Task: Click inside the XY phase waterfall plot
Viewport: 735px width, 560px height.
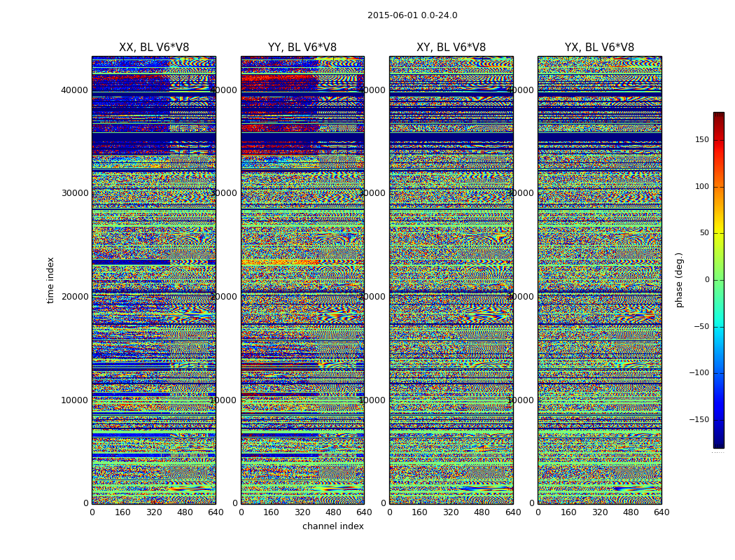Action: pyautogui.click(x=451, y=280)
